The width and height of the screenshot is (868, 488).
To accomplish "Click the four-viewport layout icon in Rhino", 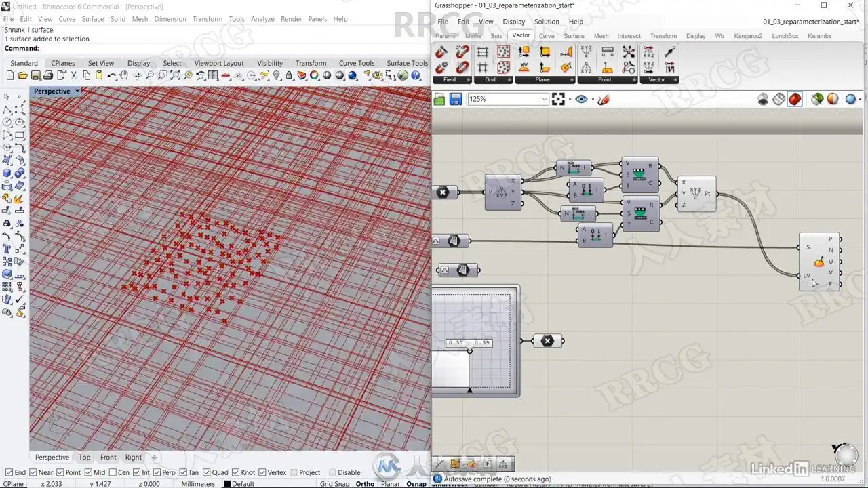I will click(x=213, y=75).
